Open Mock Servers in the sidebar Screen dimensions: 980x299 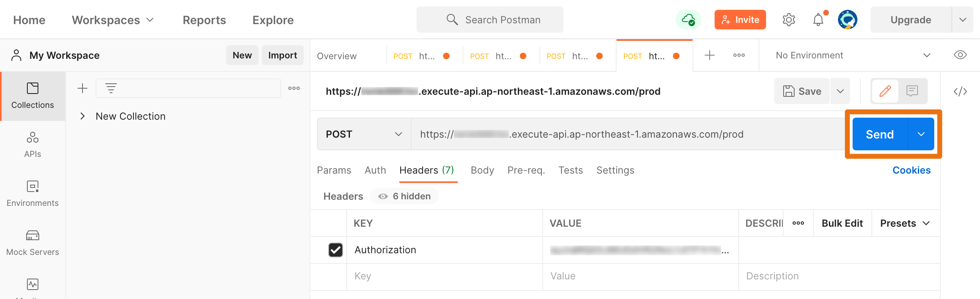(33, 243)
